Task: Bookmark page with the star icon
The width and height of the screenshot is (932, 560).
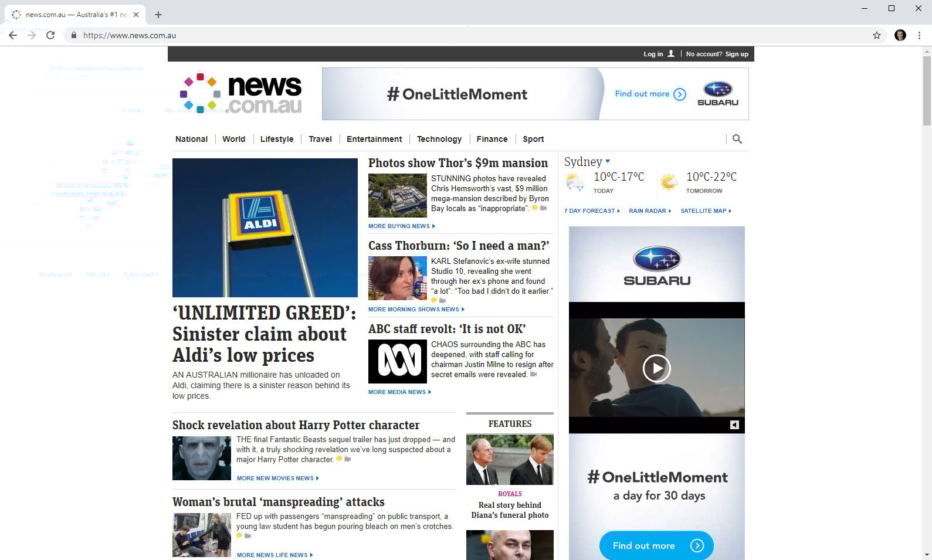Action: (x=877, y=35)
